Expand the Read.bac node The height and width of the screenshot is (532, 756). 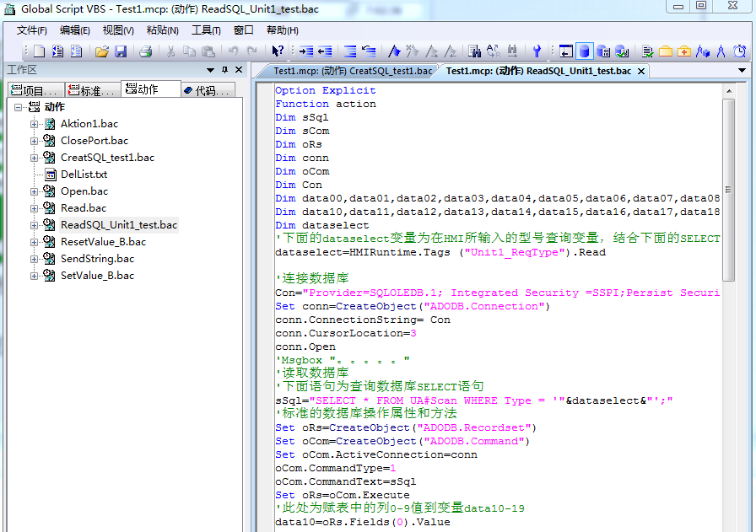34,208
